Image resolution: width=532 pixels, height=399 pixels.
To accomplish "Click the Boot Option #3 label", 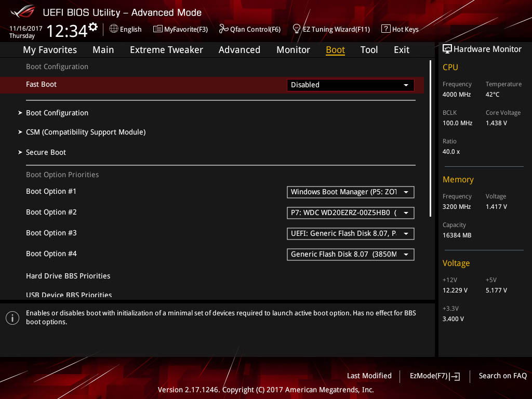I will (x=51, y=233).
